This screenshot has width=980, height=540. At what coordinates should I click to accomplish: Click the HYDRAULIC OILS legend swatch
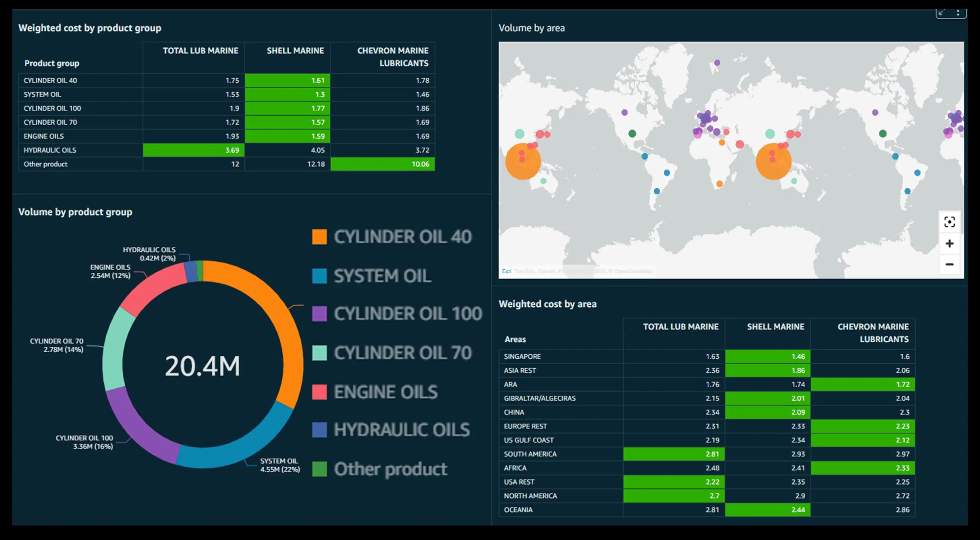coord(319,430)
